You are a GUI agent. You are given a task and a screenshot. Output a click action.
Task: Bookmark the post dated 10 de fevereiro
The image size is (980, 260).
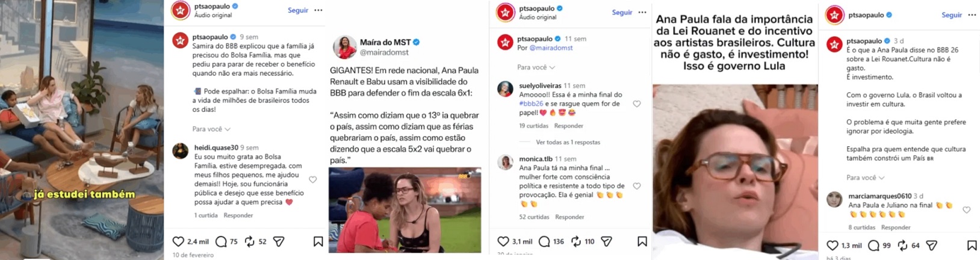(318, 241)
